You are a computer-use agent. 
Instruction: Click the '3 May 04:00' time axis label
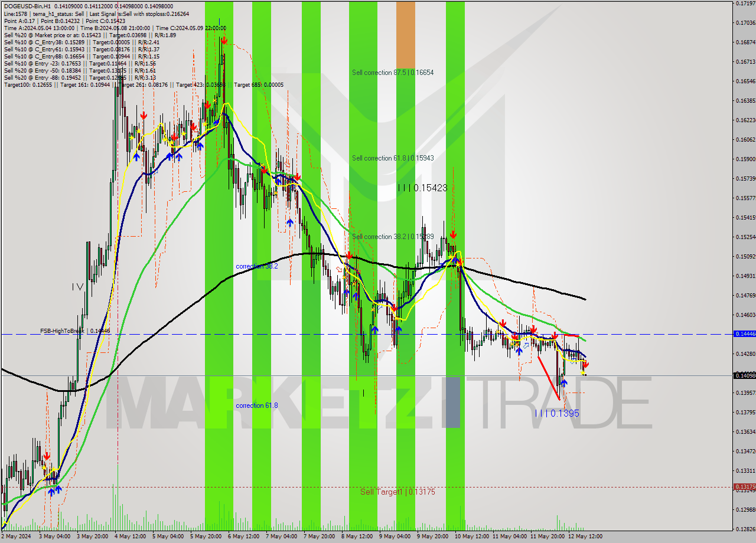54,537
